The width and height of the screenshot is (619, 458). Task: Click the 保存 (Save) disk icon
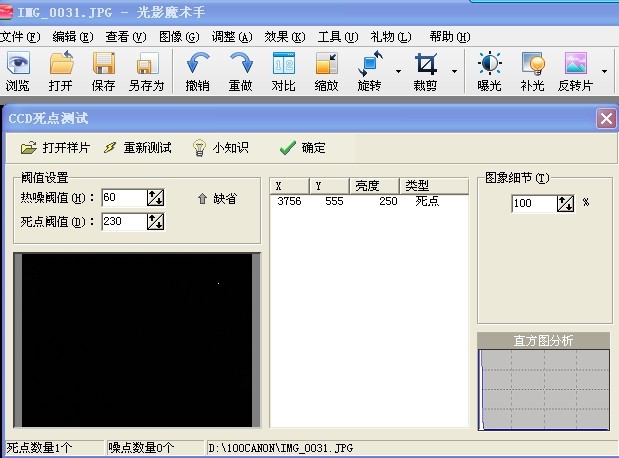pyautogui.click(x=103, y=65)
